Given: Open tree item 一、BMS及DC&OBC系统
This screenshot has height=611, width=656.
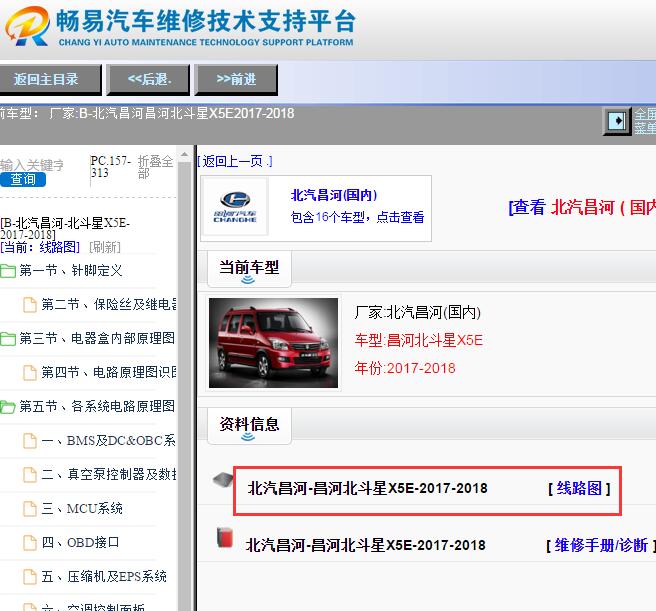Looking at the screenshot, I should (x=108, y=441).
